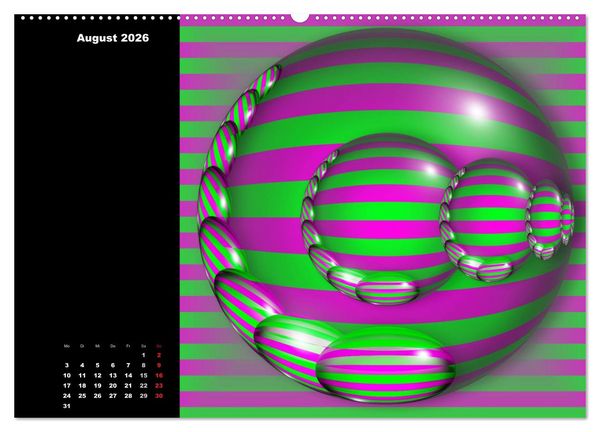Choose date 12 in the grid

click(98, 376)
